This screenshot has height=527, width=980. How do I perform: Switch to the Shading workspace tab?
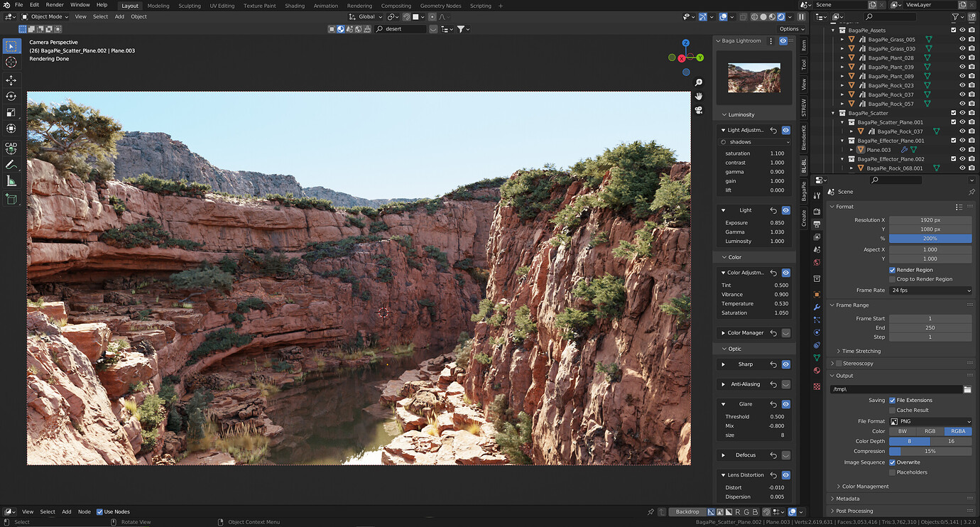click(x=295, y=6)
